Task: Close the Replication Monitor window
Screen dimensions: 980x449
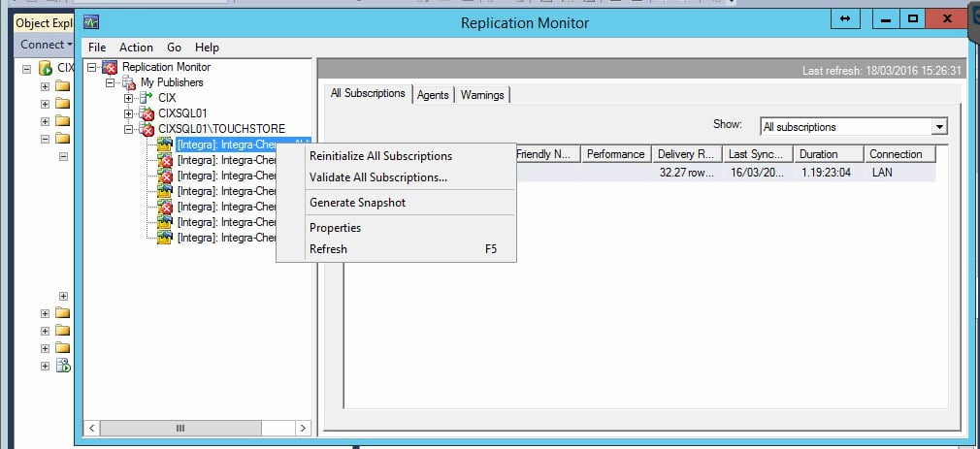Action: tap(947, 18)
